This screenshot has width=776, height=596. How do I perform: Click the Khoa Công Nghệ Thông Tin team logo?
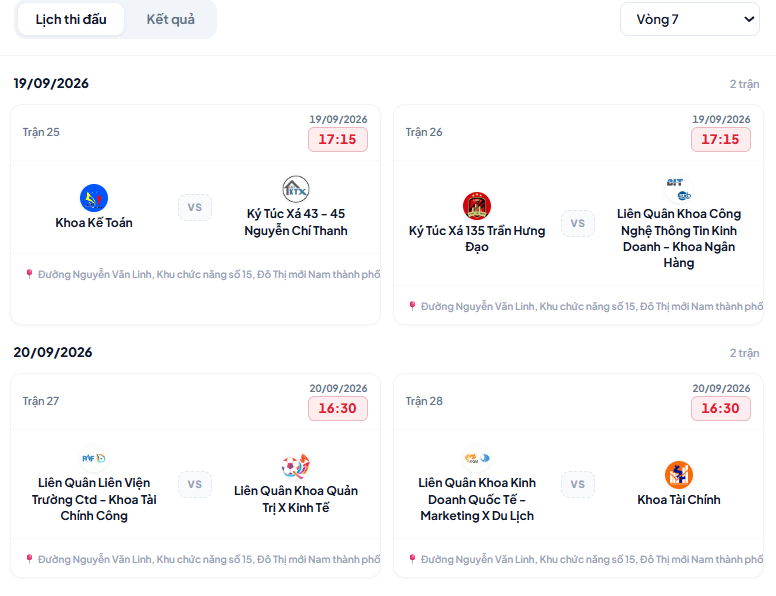click(x=679, y=190)
